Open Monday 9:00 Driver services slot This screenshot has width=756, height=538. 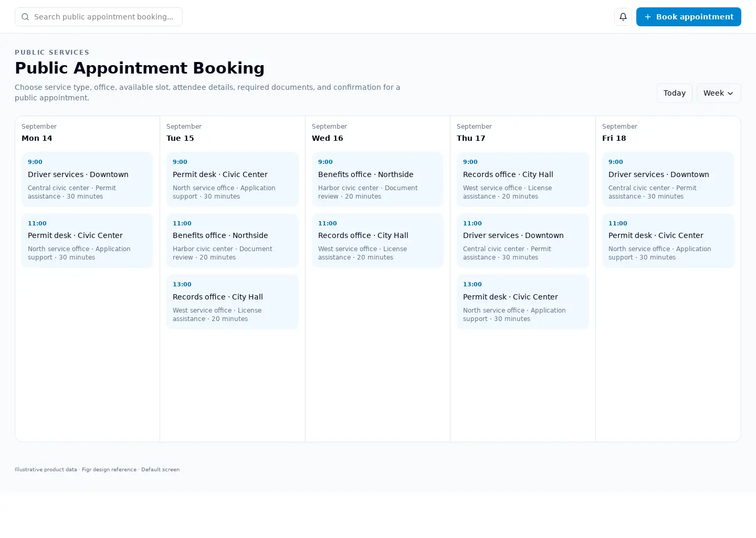point(87,179)
